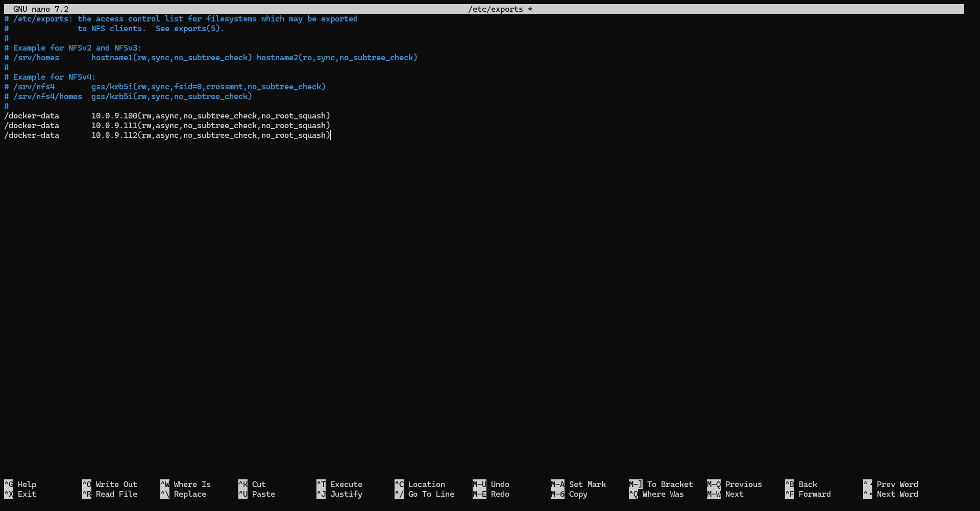Click the ^X Exit shortcut
The height and width of the screenshot is (511, 980).
click(x=20, y=494)
